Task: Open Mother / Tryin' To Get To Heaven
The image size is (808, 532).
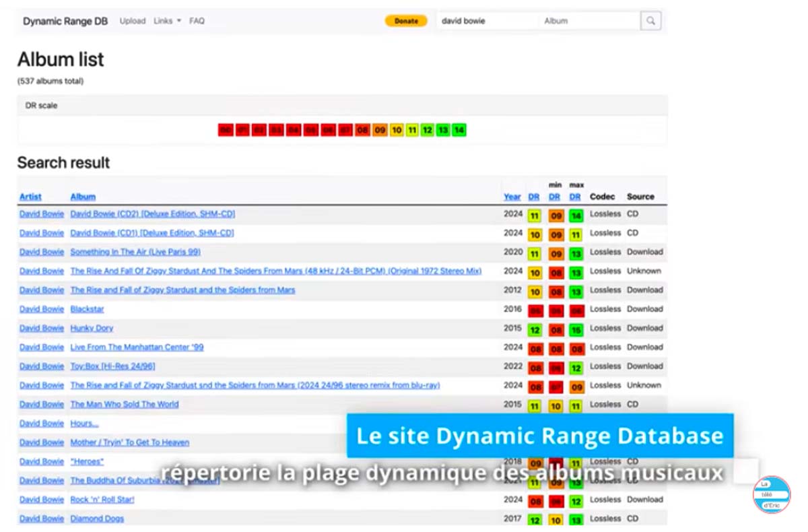Action: pyautogui.click(x=130, y=442)
